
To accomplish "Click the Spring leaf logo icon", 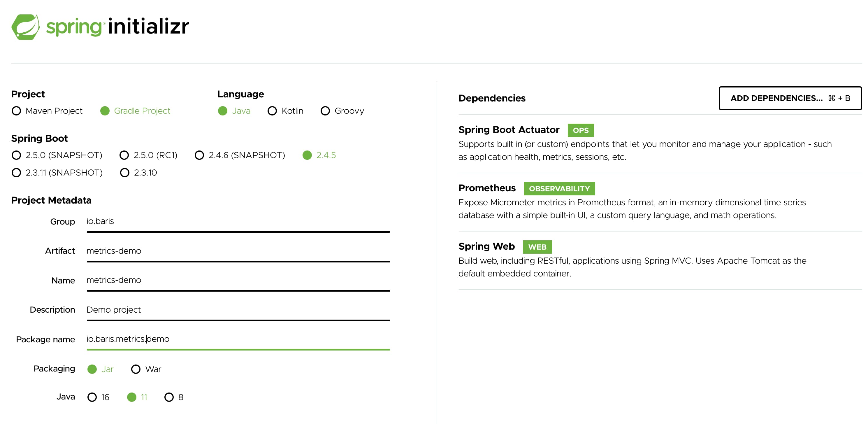I will [26, 27].
